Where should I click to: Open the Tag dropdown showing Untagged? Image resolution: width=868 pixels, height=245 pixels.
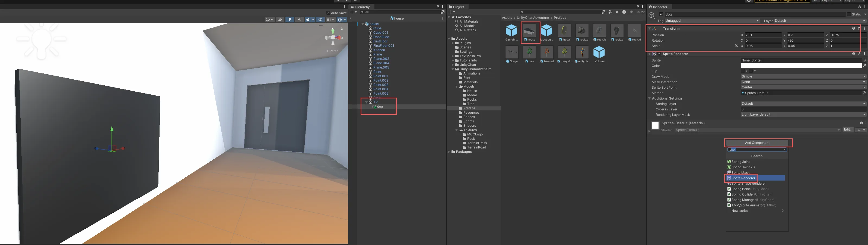(712, 21)
